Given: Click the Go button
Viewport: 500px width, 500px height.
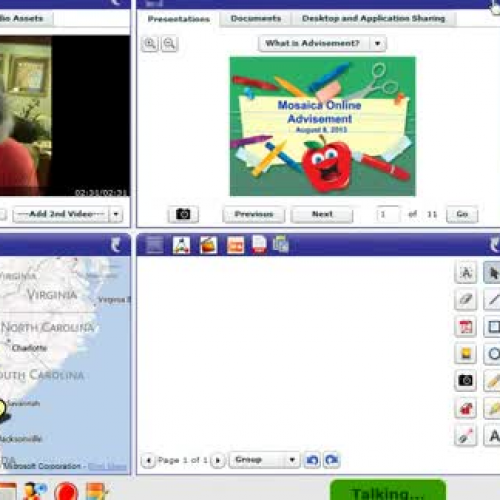Looking at the screenshot, I should tap(462, 214).
